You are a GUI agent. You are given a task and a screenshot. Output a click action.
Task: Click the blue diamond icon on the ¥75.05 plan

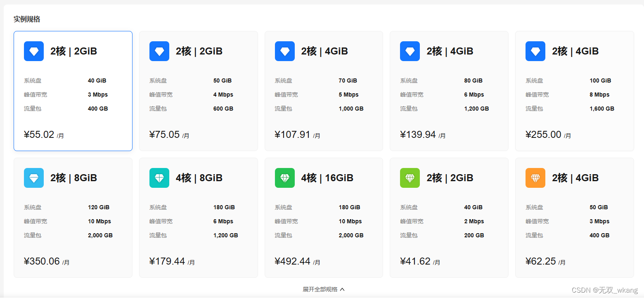(159, 51)
